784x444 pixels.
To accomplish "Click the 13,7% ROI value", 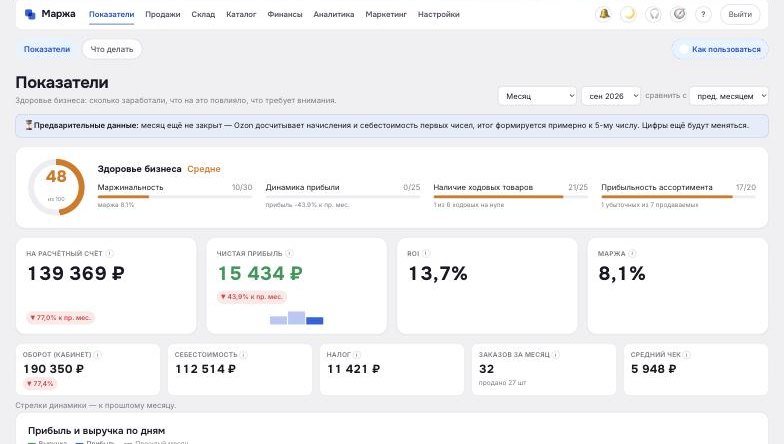I will point(438,274).
